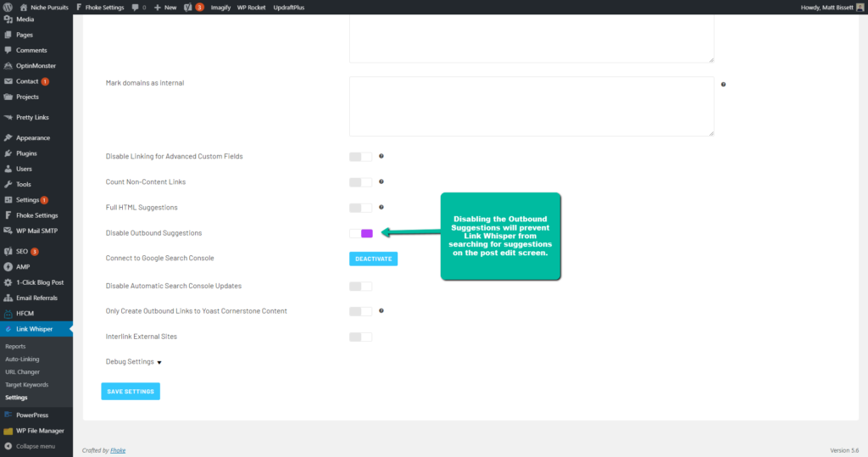Viewport: 868px width, 457px height.
Task: Open the New content dropdown in admin bar
Action: pos(165,7)
